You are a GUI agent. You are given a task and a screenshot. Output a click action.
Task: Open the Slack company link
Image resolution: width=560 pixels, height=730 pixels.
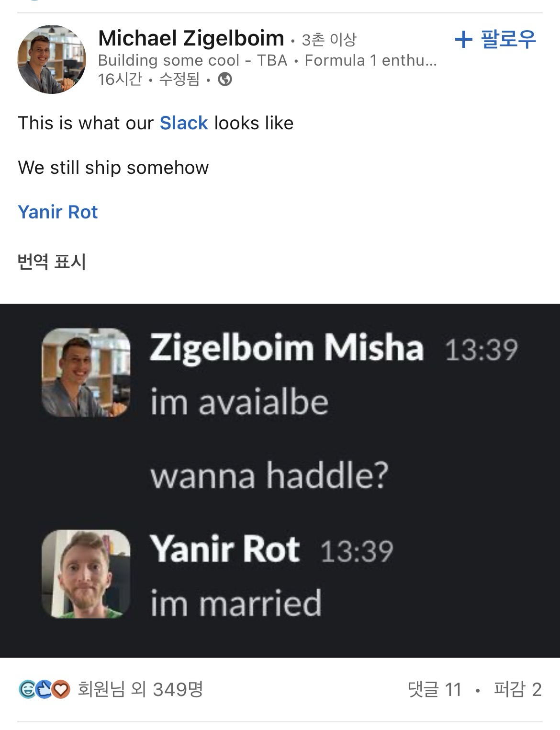(184, 123)
